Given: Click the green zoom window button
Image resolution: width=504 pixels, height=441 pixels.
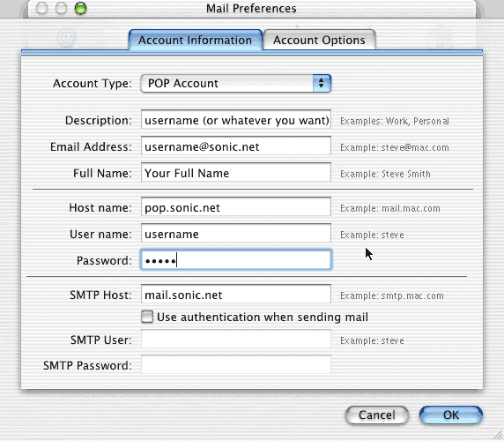Looking at the screenshot, I should coord(80,8).
